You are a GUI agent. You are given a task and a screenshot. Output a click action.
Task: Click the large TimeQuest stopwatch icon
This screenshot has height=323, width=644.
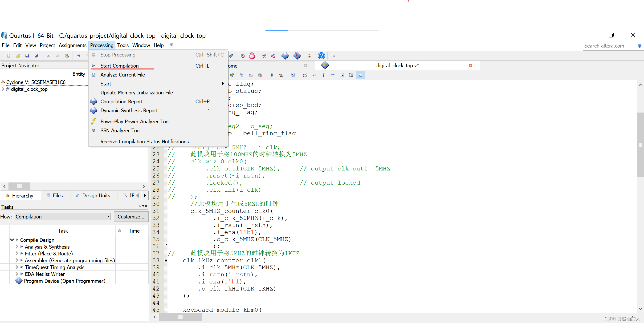coord(252,56)
